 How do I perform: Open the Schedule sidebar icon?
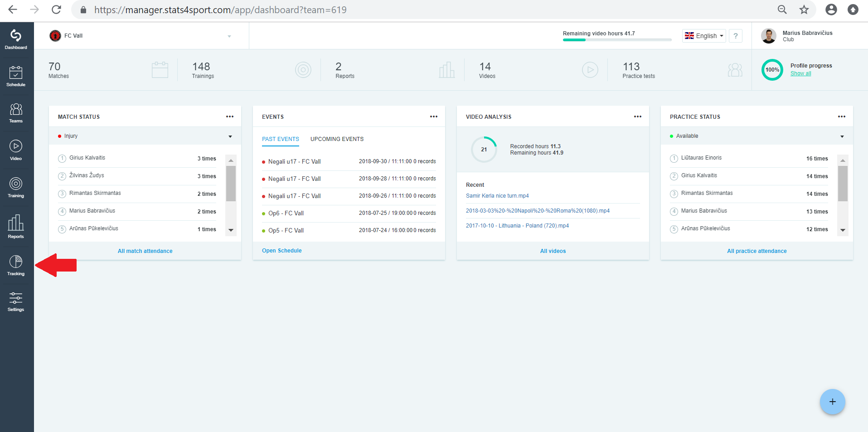point(16,76)
